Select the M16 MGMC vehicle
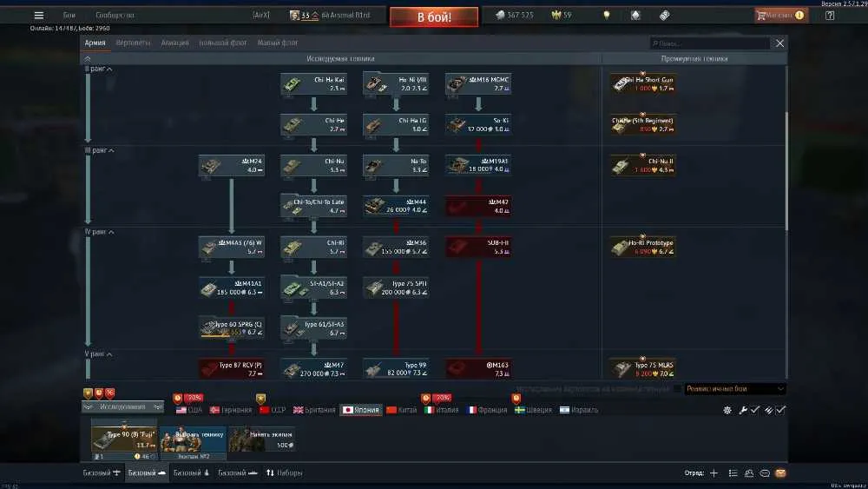 (x=478, y=84)
